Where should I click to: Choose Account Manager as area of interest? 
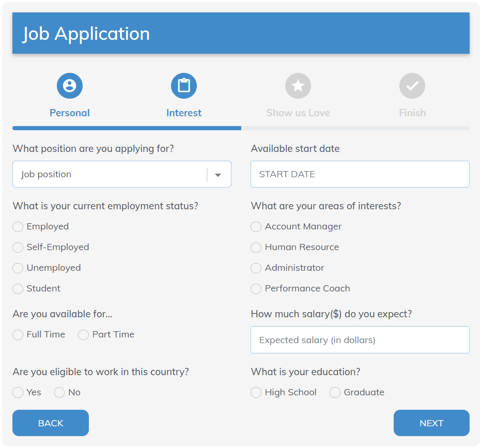point(256,226)
